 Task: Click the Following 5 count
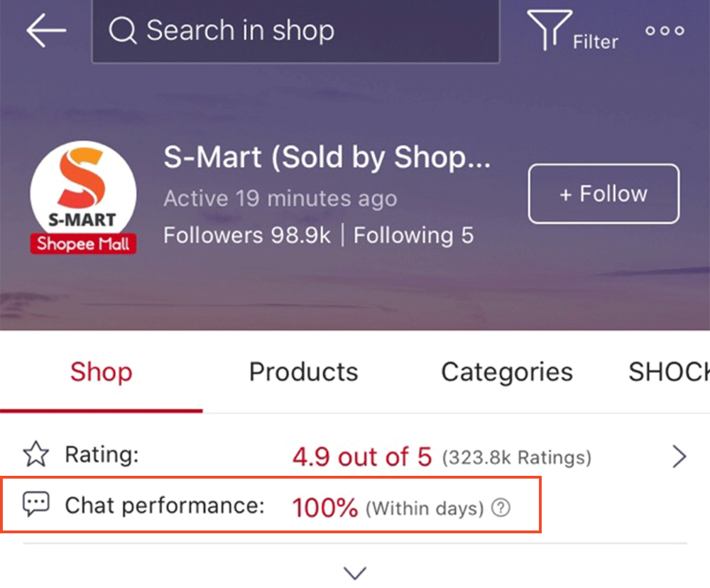coord(413,235)
